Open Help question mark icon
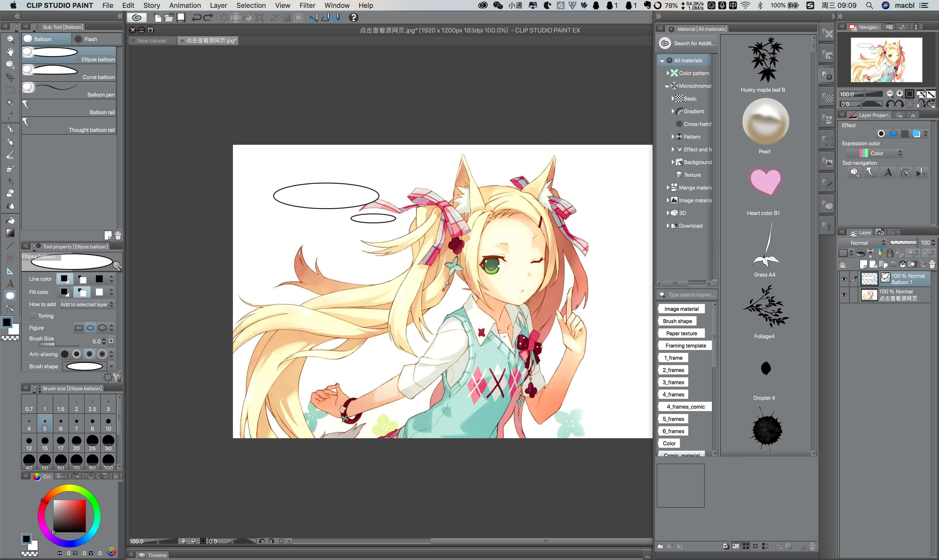Image resolution: width=939 pixels, height=560 pixels. pyautogui.click(x=353, y=17)
